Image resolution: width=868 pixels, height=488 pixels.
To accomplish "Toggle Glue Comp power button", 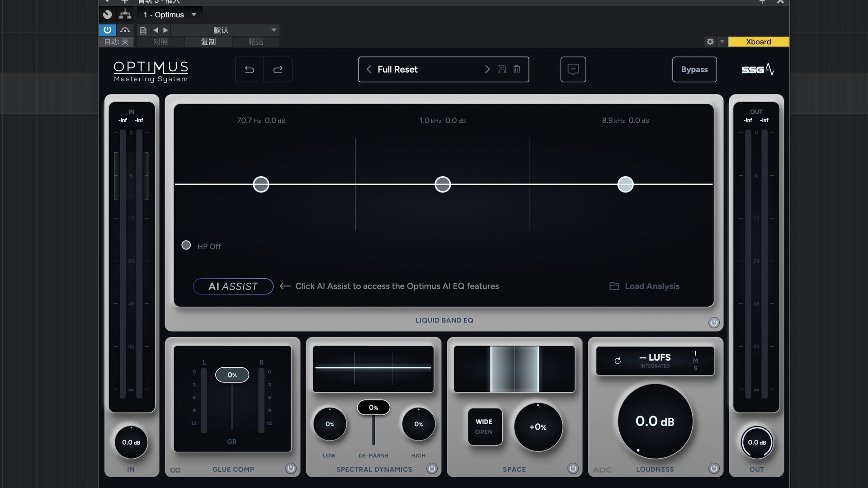I will (x=291, y=469).
